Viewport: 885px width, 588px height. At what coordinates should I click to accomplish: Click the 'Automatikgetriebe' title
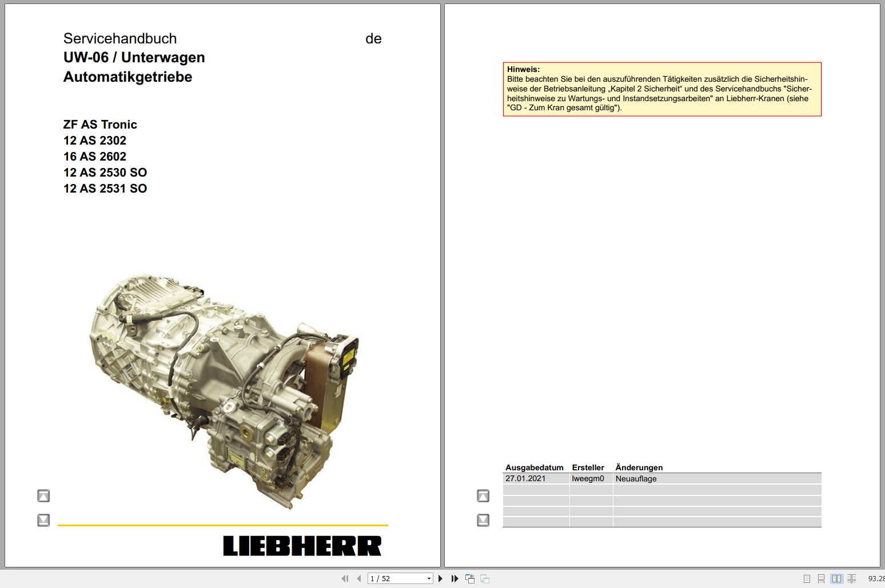tap(127, 77)
